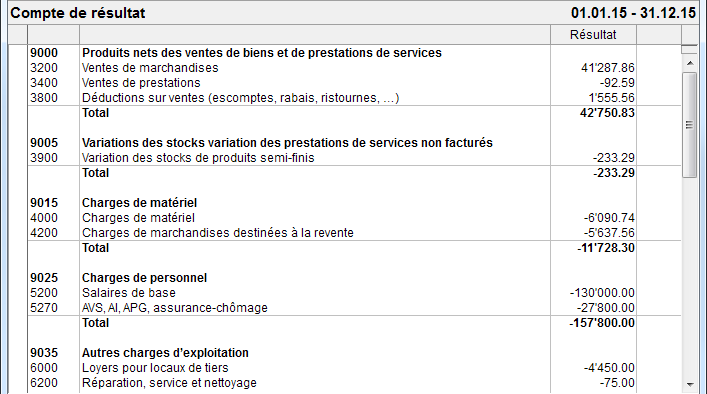
Task: Click the 3800 Déductions sur ventes row
Action: click(x=354, y=98)
